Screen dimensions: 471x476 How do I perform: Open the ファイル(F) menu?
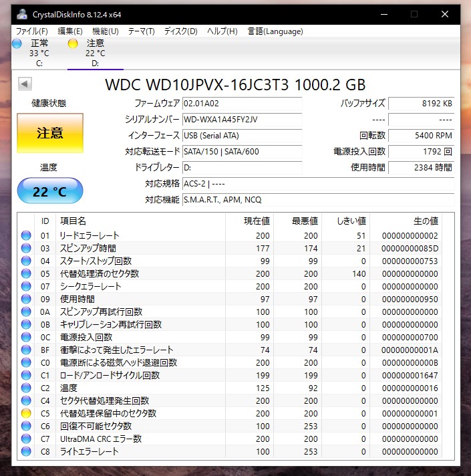pyautogui.click(x=32, y=31)
